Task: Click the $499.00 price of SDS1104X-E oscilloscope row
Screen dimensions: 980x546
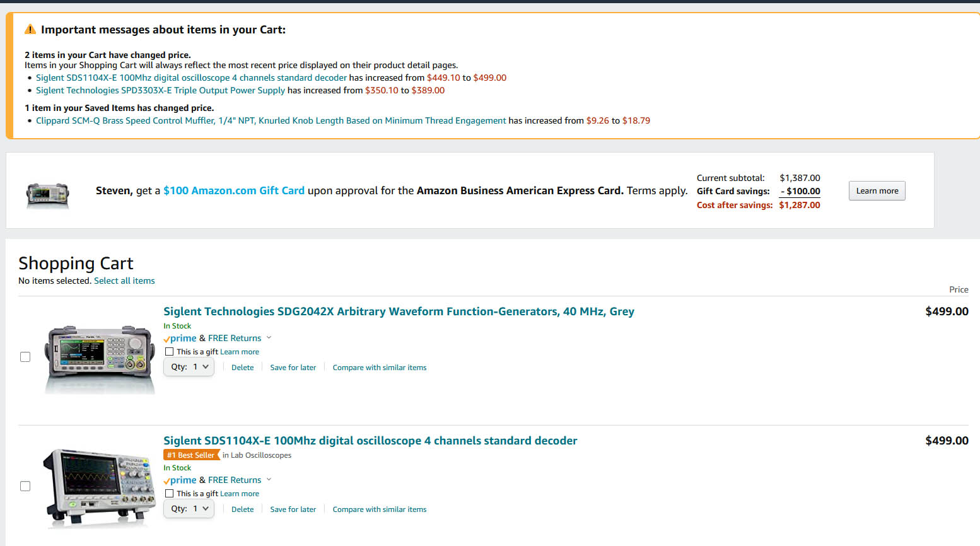Action: pyautogui.click(x=947, y=441)
